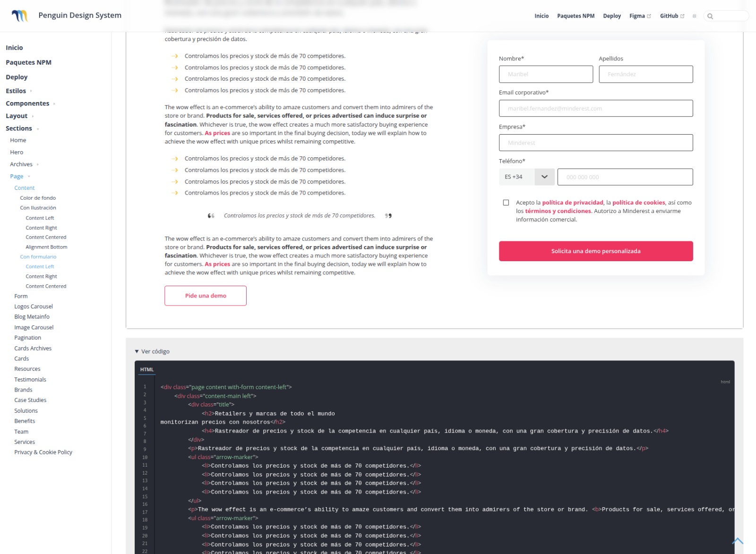Open the phone country code dropdown
Viewport: 756px width, 554px height.
click(544, 177)
